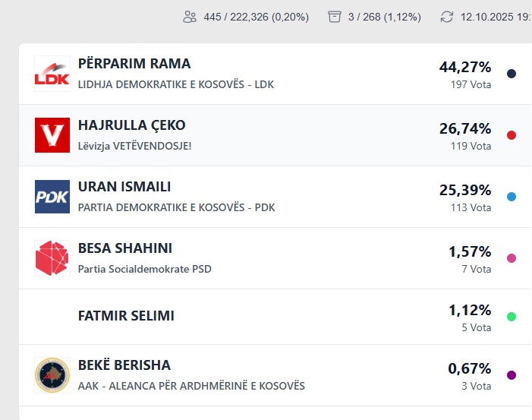Click the LDK party logo

[52, 74]
